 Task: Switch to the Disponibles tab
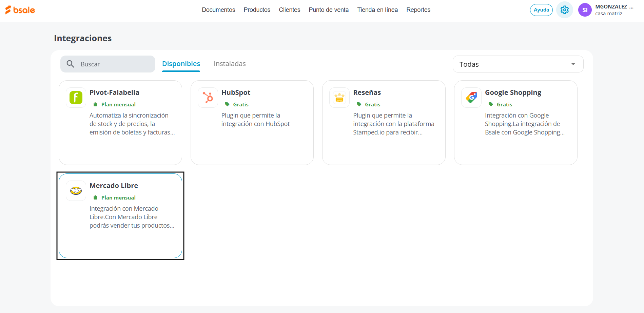181,64
